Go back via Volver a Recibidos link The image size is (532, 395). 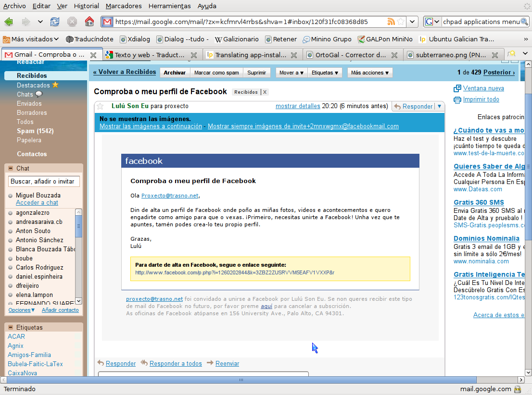(x=125, y=72)
